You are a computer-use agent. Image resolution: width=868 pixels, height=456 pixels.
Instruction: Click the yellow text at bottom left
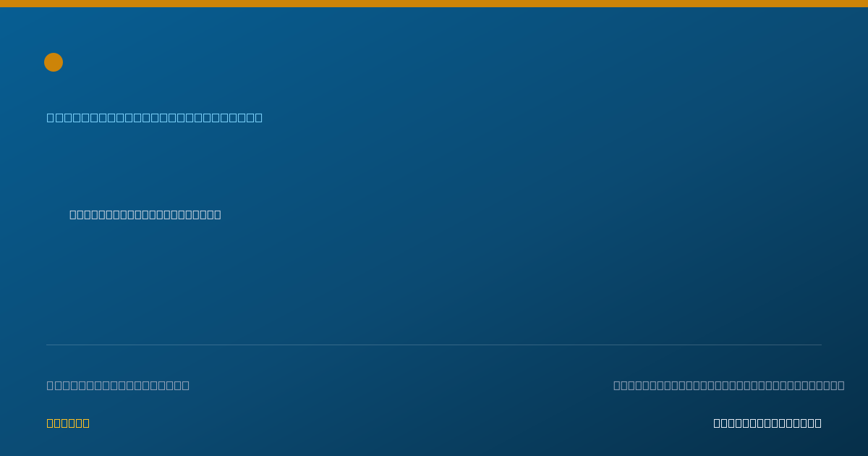(68, 423)
